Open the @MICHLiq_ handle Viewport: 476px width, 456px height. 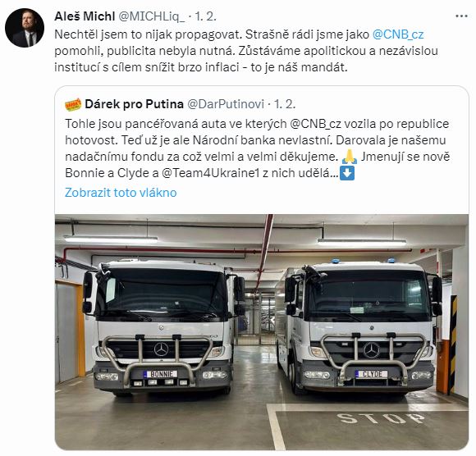(151, 16)
